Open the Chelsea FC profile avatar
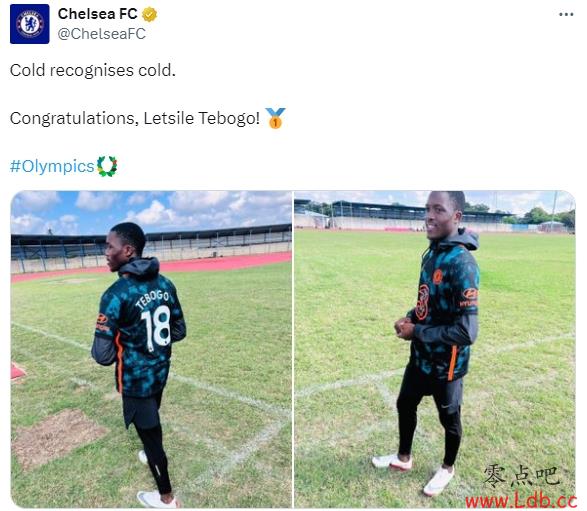Image resolution: width=587 pixels, height=511 pixels. (30, 24)
